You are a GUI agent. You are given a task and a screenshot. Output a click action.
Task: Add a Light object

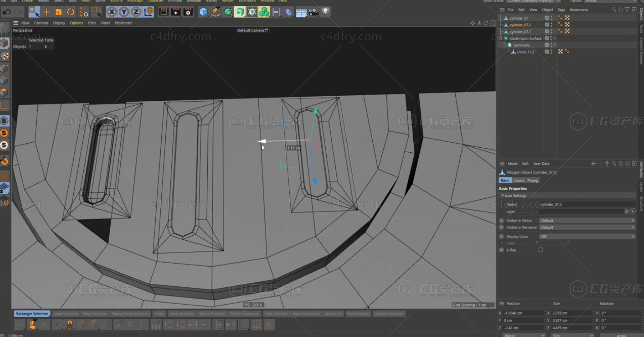tap(326, 12)
